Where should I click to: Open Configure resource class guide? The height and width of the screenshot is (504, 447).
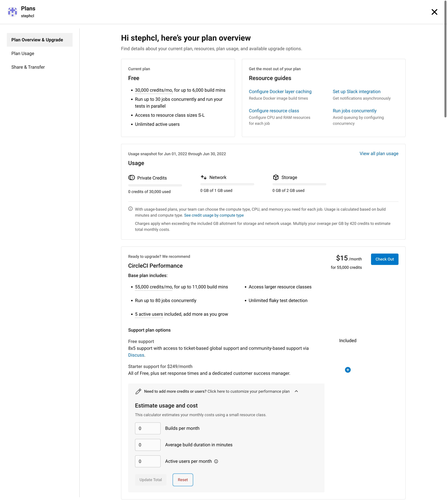click(274, 111)
